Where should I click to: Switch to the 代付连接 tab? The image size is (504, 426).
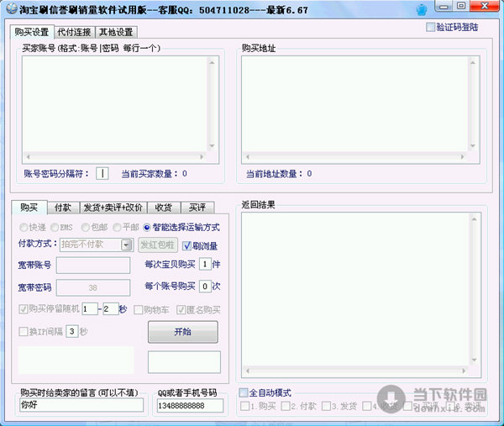(x=74, y=32)
